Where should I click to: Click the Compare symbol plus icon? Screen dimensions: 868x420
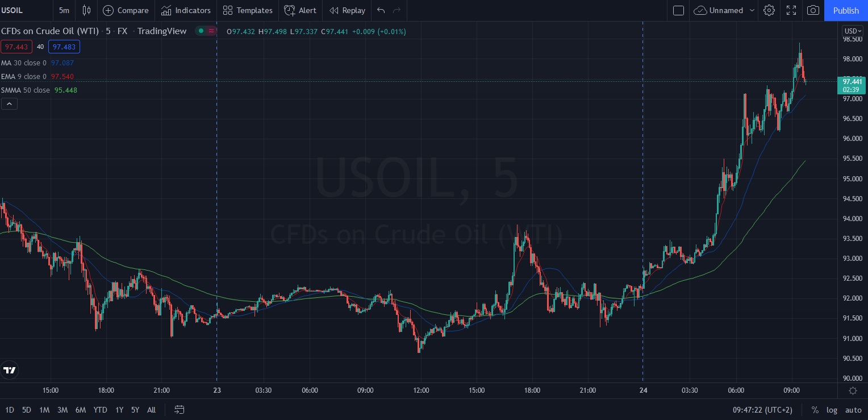(108, 10)
